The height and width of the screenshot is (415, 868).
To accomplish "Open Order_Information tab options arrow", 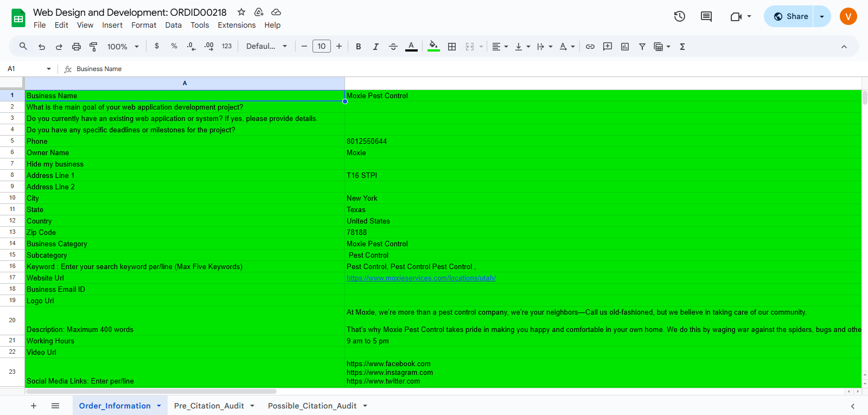I will click(x=159, y=406).
